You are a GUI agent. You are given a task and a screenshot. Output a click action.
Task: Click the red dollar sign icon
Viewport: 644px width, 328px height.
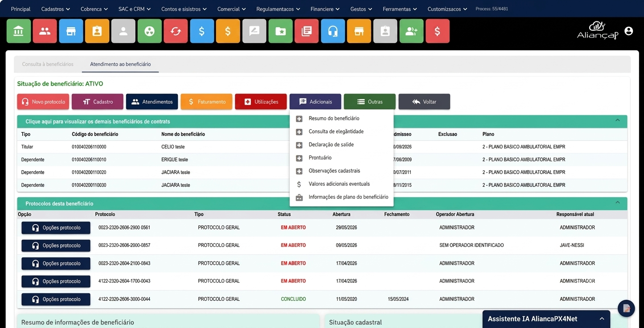point(438,31)
